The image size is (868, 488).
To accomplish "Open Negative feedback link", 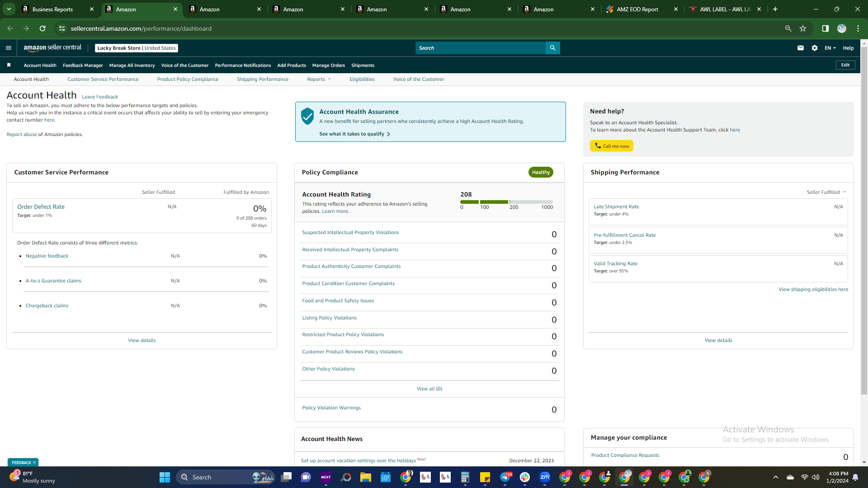I will click(x=47, y=256).
